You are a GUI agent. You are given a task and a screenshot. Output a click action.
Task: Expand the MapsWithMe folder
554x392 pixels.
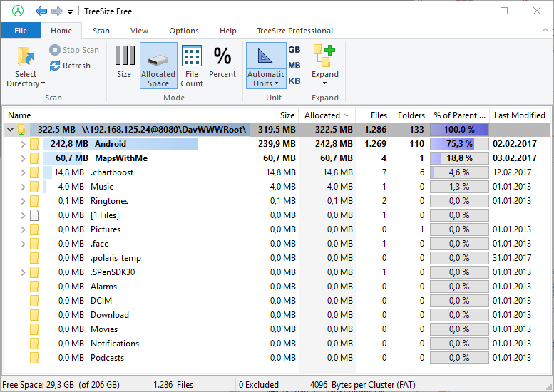coord(23,158)
